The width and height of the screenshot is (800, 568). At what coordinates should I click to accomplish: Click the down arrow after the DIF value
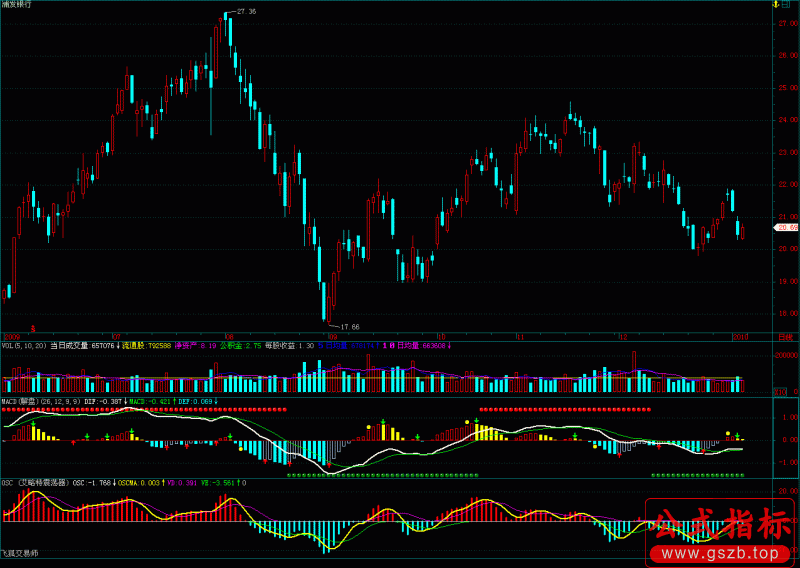click(126, 401)
